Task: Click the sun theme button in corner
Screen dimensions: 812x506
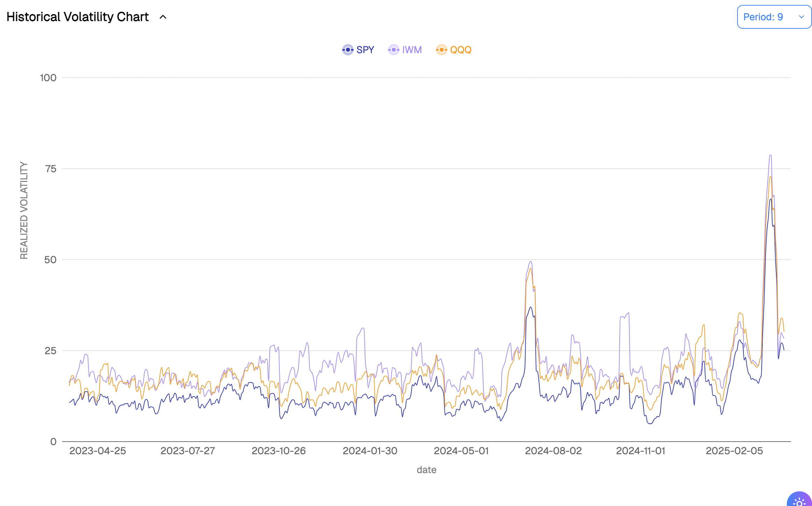Action: coord(800,501)
